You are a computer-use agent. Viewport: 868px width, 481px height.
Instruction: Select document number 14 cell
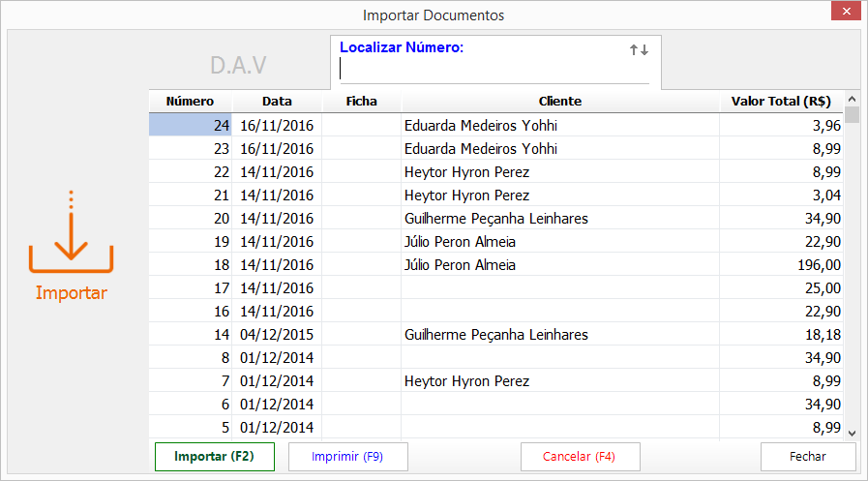coord(191,335)
